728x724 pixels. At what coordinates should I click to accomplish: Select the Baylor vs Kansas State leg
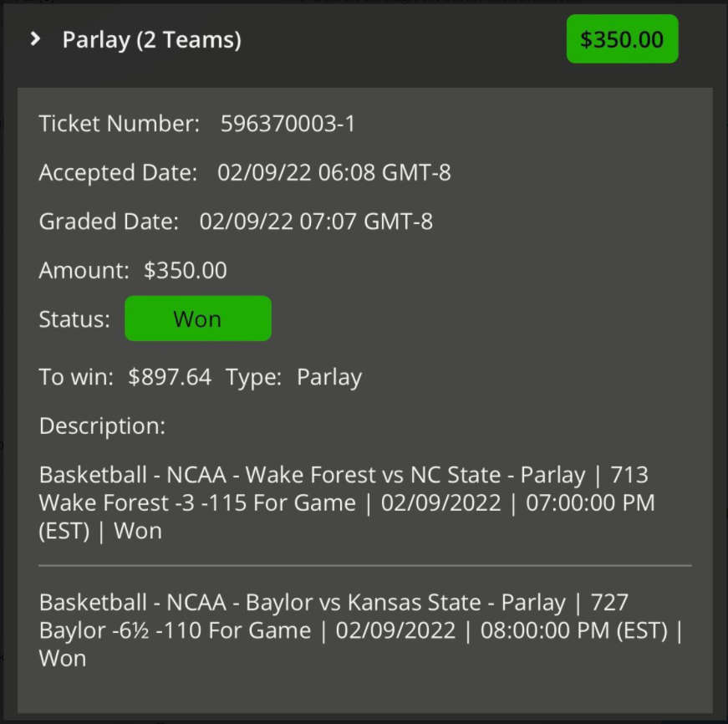360,630
